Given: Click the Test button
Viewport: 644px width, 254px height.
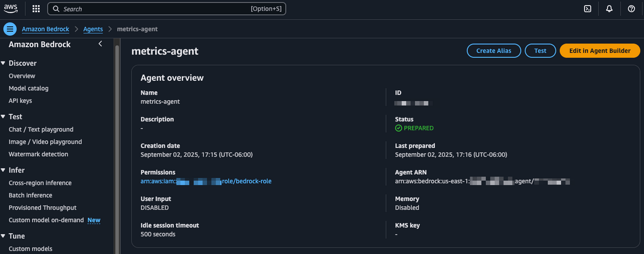Looking at the screenshot, I should coord(540,51).
